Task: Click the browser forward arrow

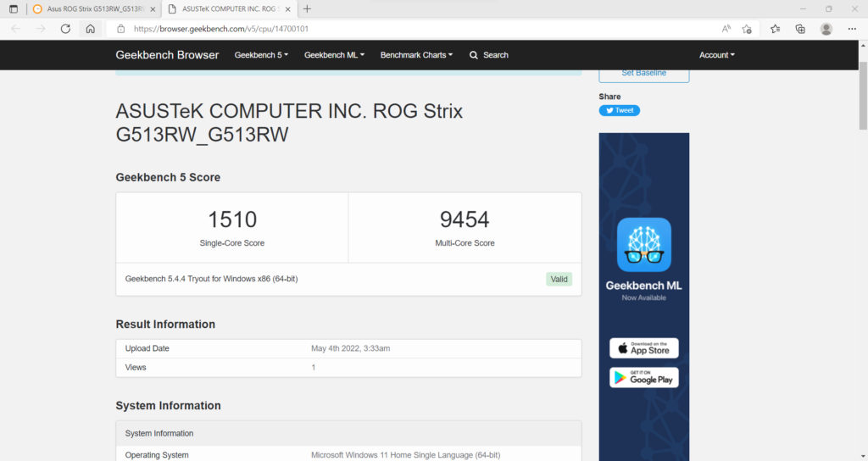Action: [x=41, y=29]
